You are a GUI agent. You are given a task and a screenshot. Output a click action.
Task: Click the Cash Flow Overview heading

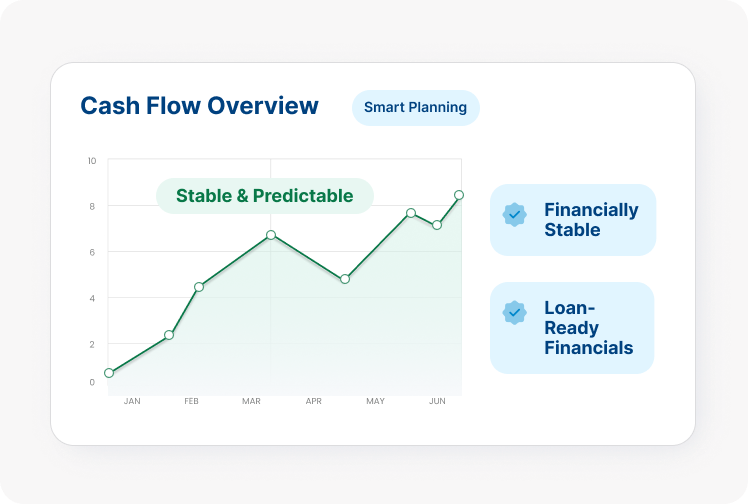coord(199,106)
